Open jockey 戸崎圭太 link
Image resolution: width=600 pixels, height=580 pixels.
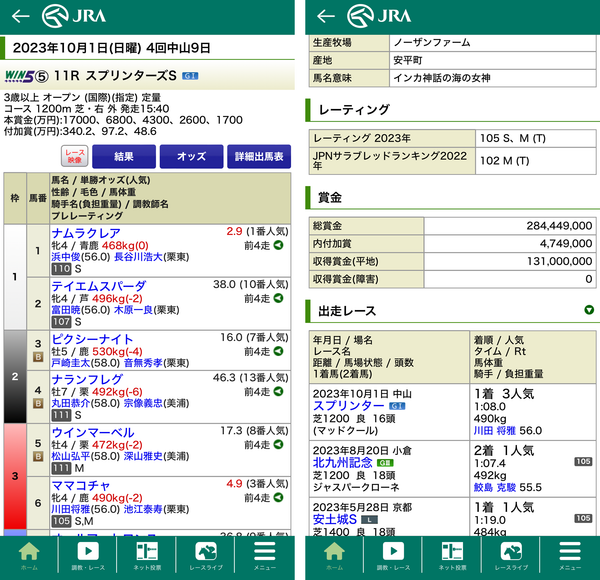pos(71,363)
